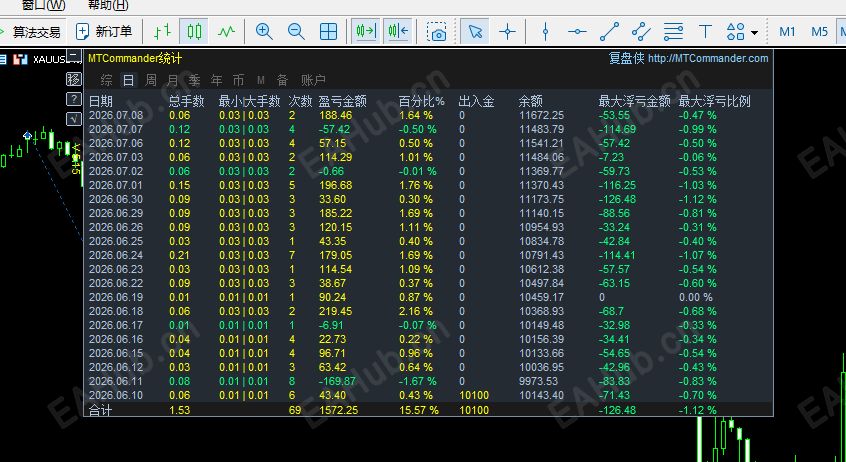Toggle the chart grid icon
Viewport: 846px width, 462px height.
click(328, 32)
